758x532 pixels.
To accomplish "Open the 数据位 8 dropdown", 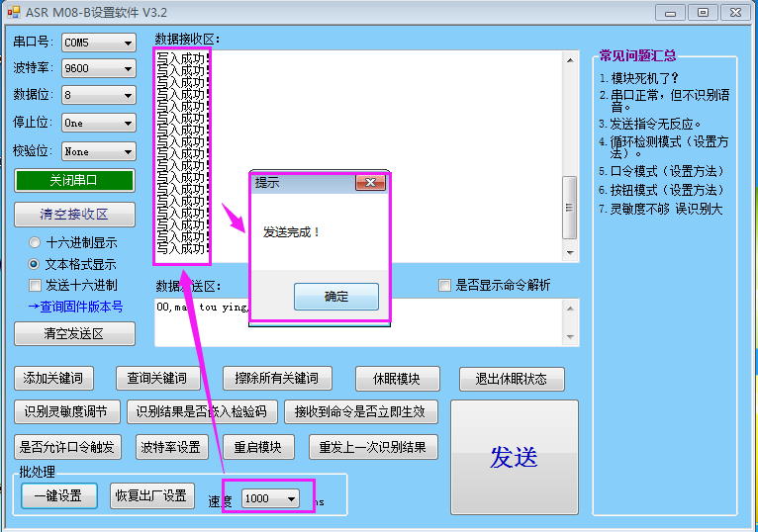I will click(x=99, y=95).
